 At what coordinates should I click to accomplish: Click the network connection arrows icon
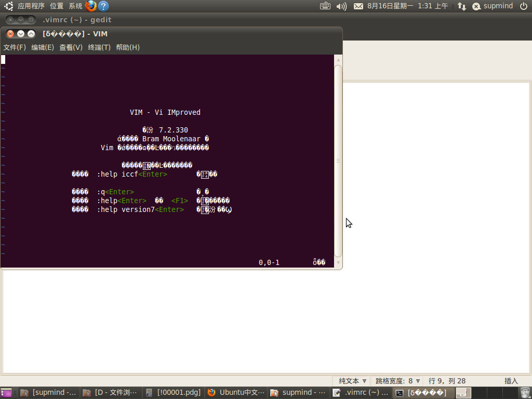pyautogui.click(x=461, y=6)
